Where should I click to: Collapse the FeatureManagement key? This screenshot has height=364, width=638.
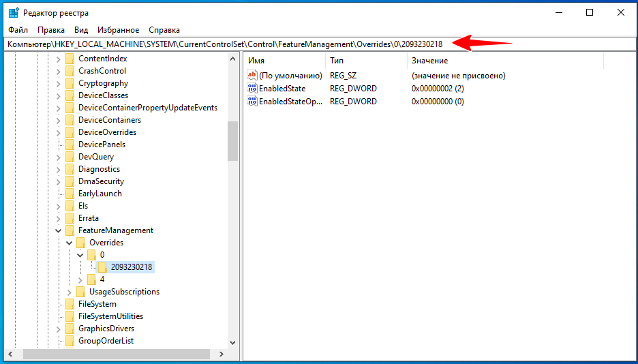coord(58,230)
